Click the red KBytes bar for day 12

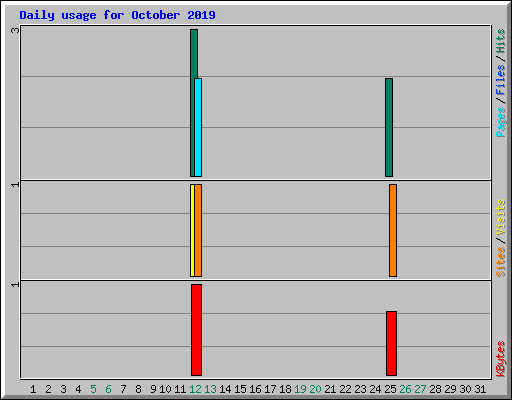point(196,330)
